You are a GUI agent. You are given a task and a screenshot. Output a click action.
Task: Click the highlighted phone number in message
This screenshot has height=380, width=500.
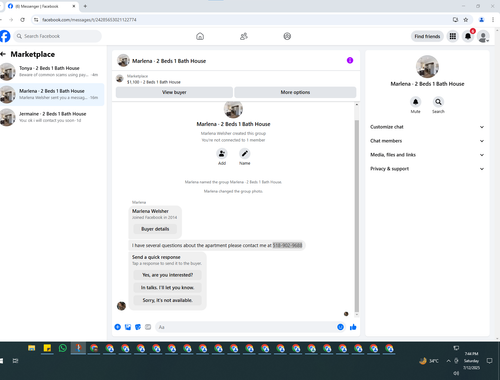[x=287, y=245]
